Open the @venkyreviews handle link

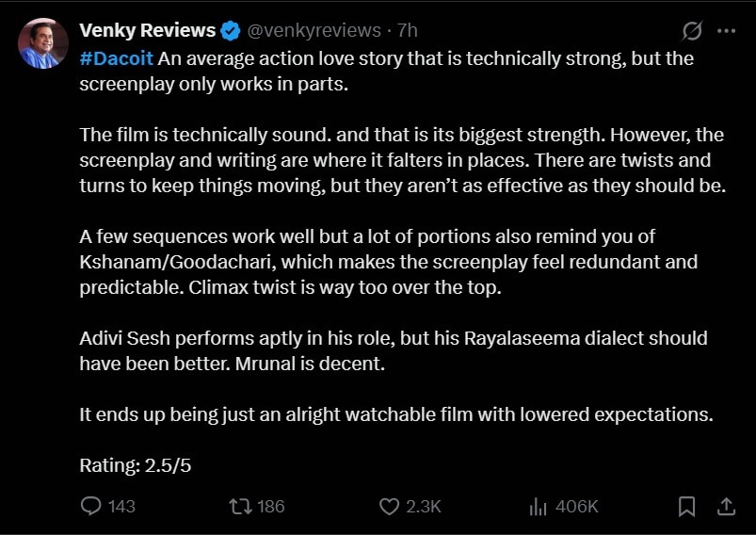(x=314, y=32)
